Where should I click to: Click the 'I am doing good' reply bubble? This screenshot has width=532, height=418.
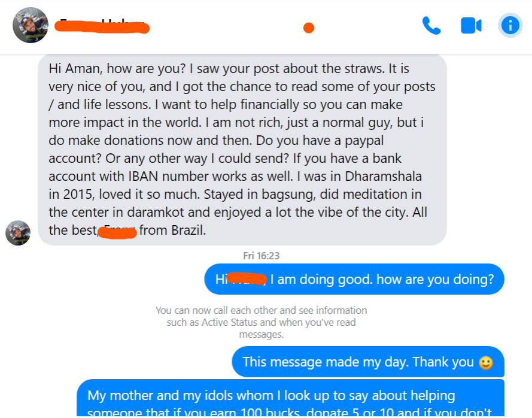pos(354,279)
